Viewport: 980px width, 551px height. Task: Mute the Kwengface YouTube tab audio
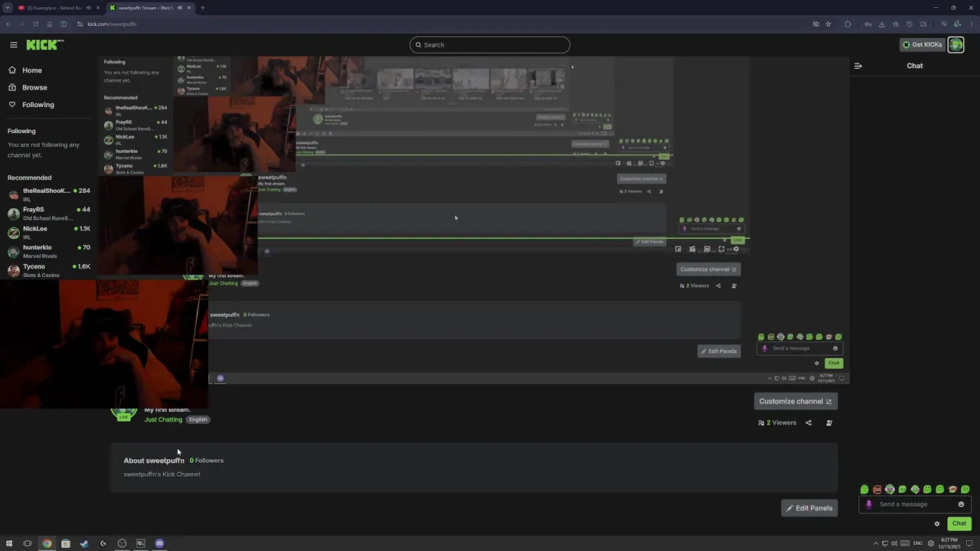coord(88,8)
